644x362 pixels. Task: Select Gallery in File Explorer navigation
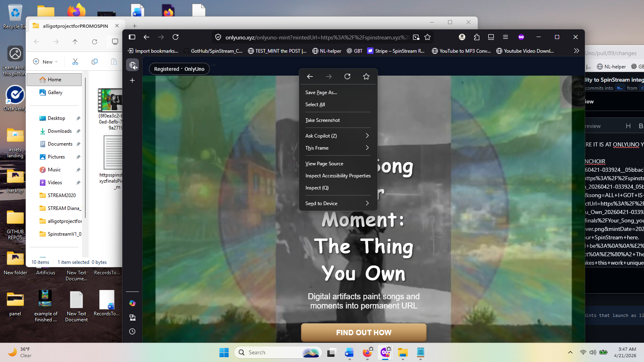(54, 93)
